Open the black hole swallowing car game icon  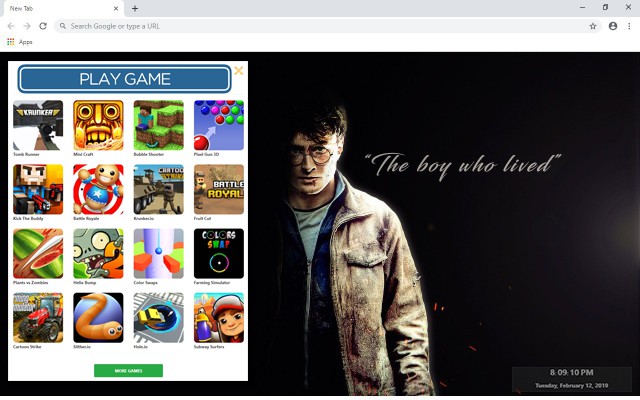tap(159, 318)
